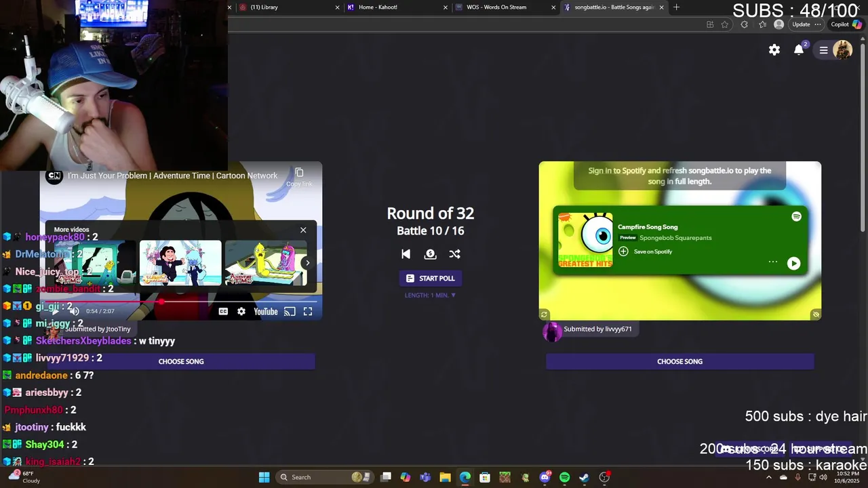Open the songbattle hamburger menu
This screenshot has width=868, height=488.
[823, 50]
